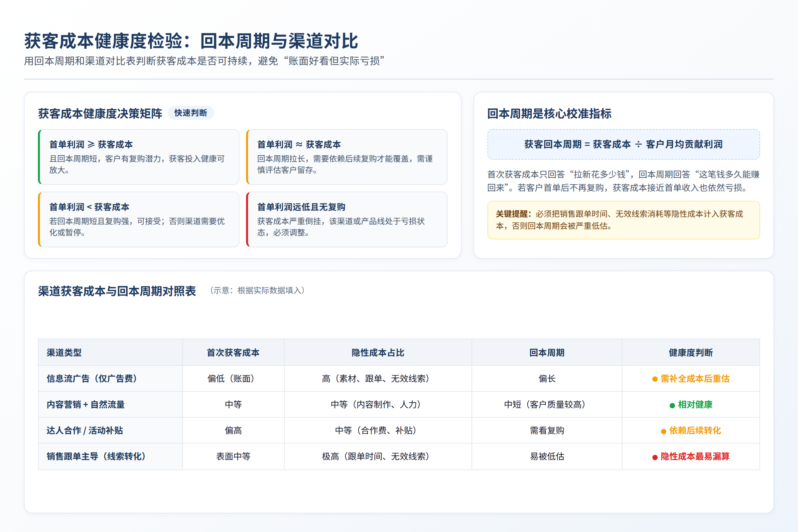
Task: Click the 渠道获客成本与回本周期对照表 section heading
Action: click(117, 291)
